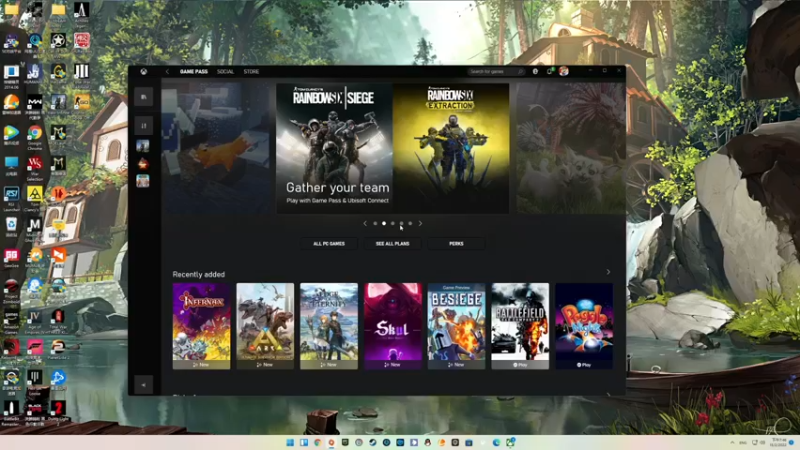800x450 pixels.
Task: Open the Recycle Bin desktop icon
Action: tap(11, 228)
